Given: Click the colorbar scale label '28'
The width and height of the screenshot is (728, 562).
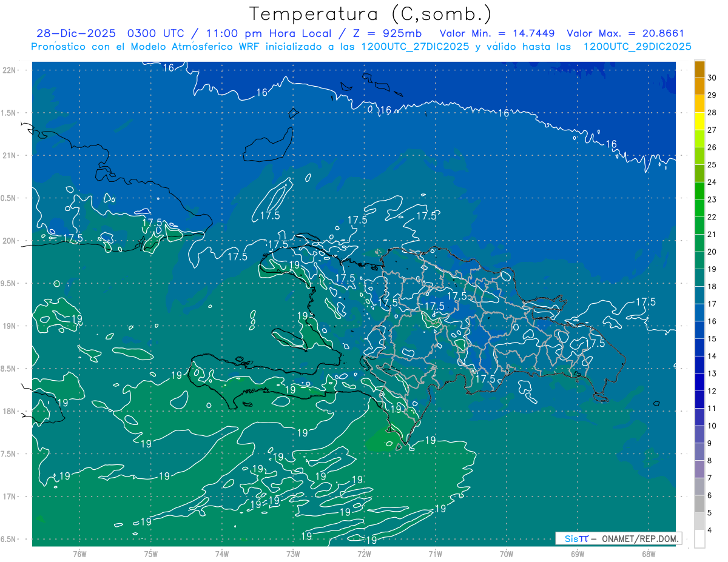Looking at the screenshot, I should pyautogui.click(x=712, y=112).
